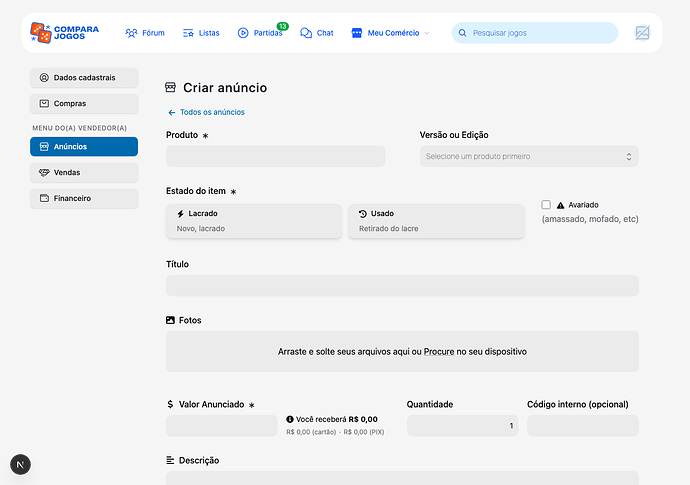
Task: Click the Fotos image icon
Action: (170, 320)
